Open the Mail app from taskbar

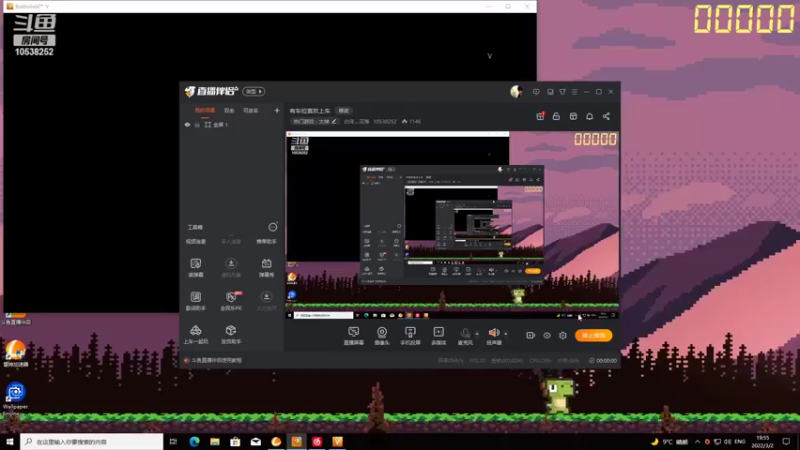[256, 441]
